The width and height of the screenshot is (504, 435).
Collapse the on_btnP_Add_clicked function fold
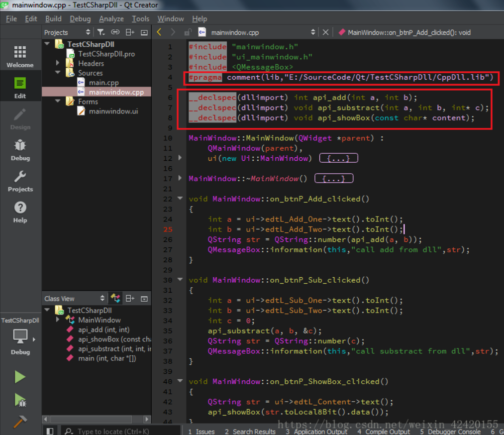(x=180, y=199)
